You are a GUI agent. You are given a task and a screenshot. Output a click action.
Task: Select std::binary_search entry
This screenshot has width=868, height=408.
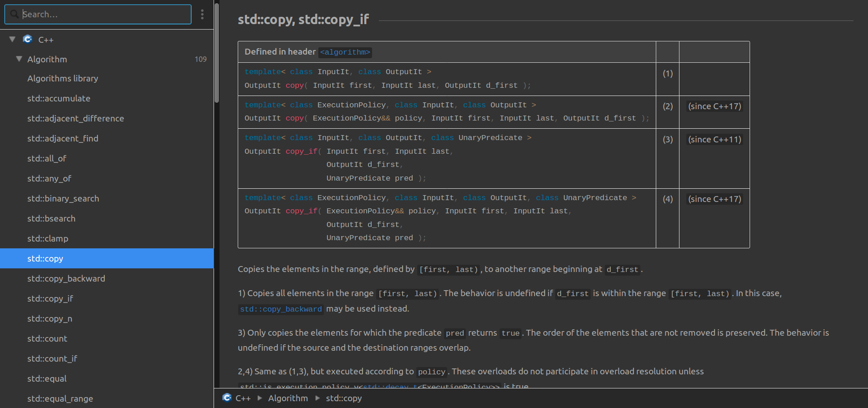(107, 198)
